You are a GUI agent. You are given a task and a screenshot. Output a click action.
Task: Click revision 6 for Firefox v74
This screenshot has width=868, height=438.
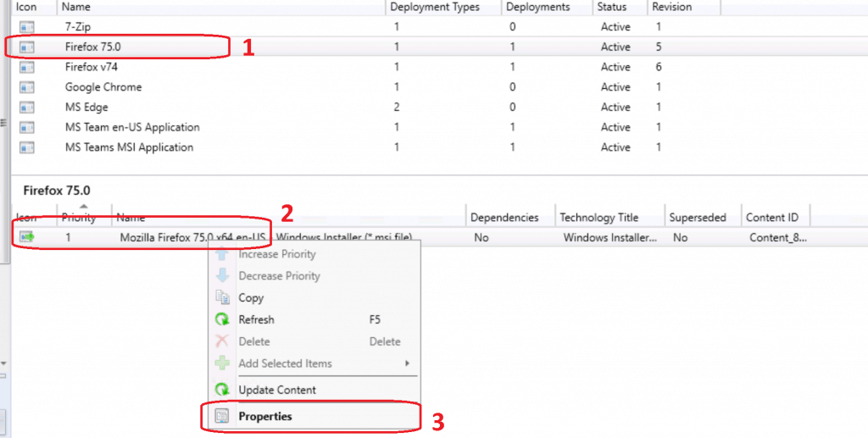[x=659, y=67]
